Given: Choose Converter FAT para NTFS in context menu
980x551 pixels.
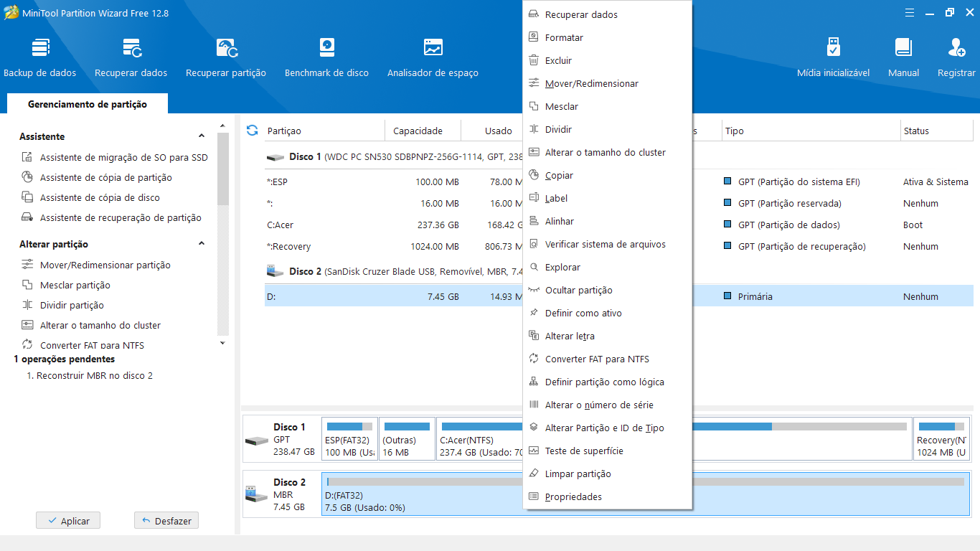Looking at the screenshot, I should click(596, 359).
